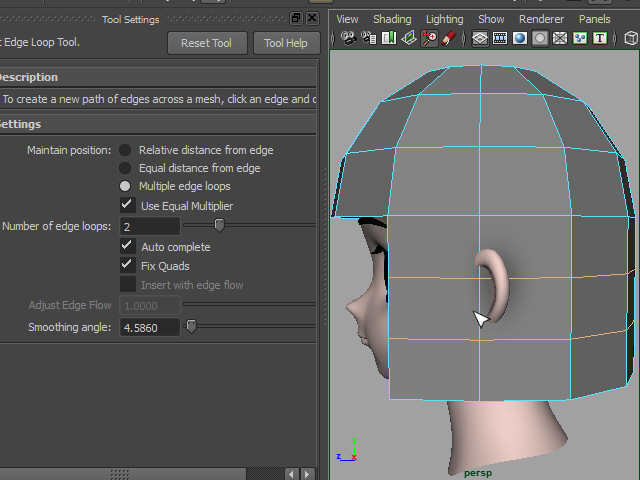640x480 pixels.
Task: Open Camera Attributes from the viewport toolbar
Action: (x=369, y=39)
